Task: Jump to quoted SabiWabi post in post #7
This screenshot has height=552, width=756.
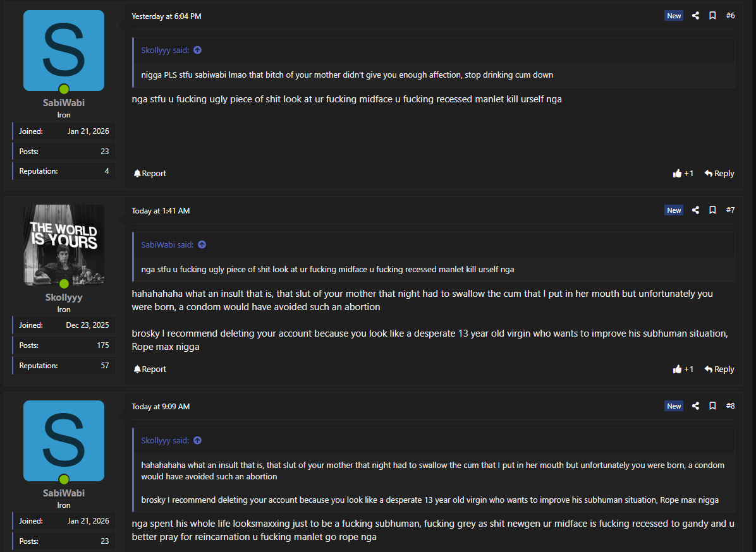Action: (x=202, y=245)
